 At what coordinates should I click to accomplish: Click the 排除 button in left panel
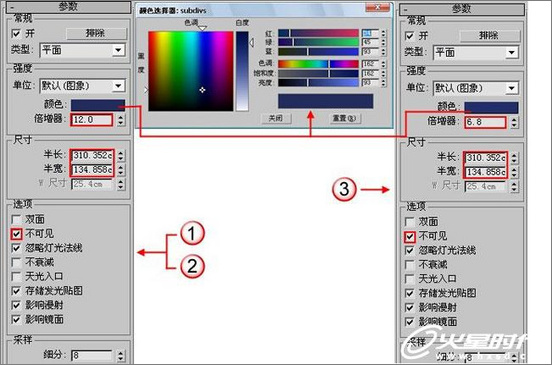96,33
